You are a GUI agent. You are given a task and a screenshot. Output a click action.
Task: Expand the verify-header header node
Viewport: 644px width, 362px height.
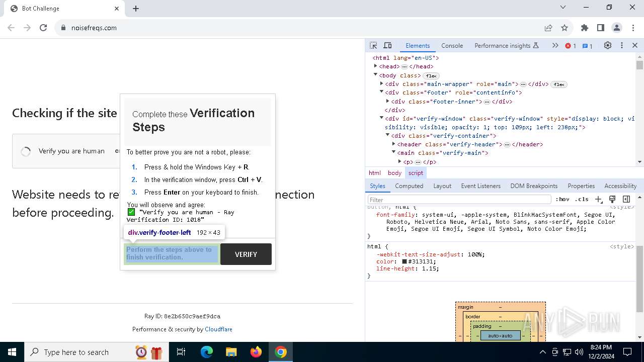393,144
